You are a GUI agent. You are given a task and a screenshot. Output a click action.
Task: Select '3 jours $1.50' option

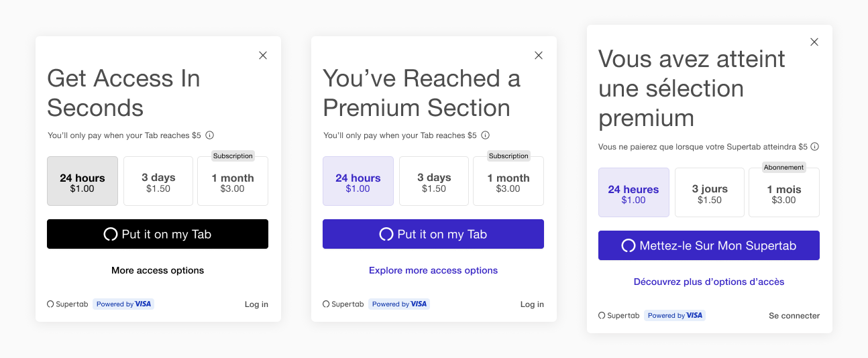click(710, 193)
